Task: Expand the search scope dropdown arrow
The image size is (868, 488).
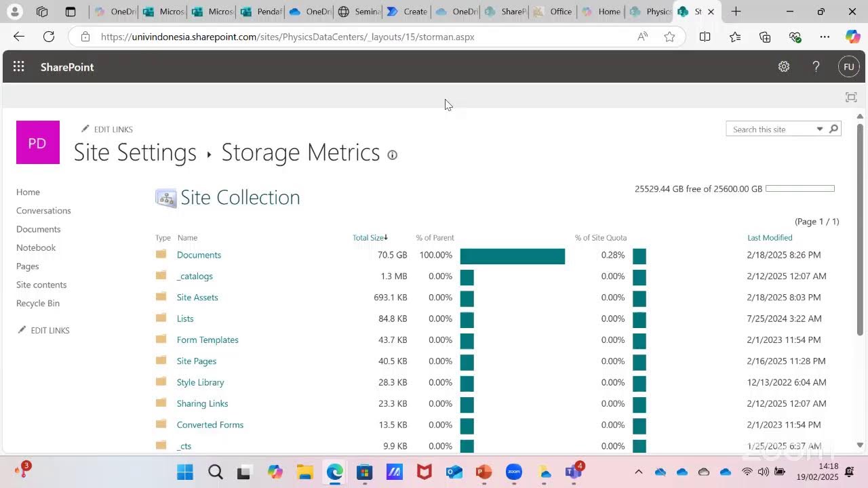Action: (819, 129)
